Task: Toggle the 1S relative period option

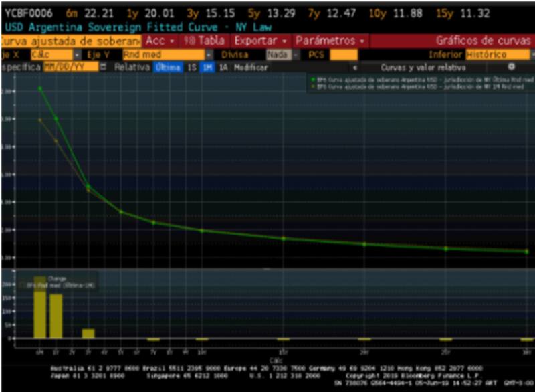Action: [x=191, y=68]
